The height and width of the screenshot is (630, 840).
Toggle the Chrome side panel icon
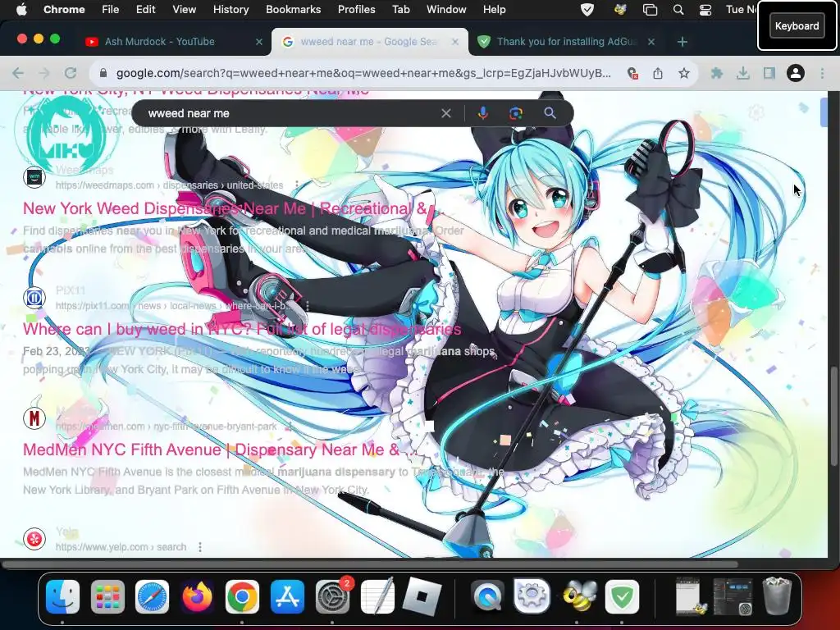tap(769, 73)
